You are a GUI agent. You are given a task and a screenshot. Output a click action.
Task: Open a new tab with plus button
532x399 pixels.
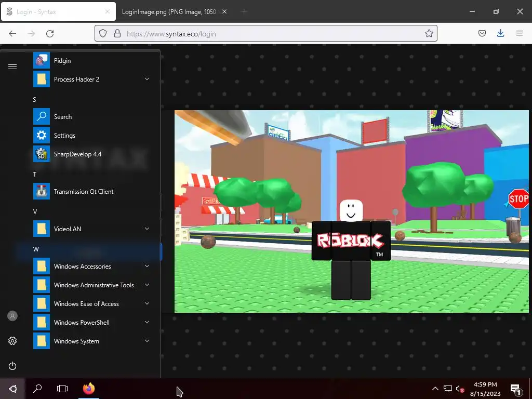pos(244,12)
